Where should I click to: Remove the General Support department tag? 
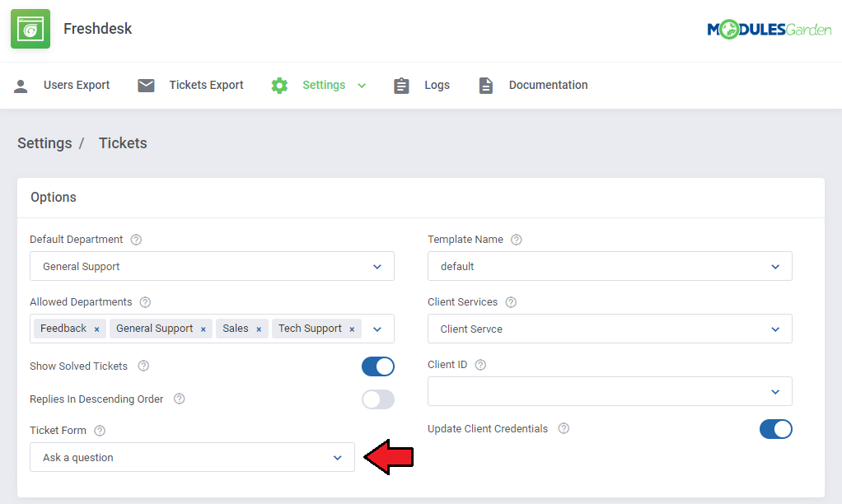(x=203, y=329)
